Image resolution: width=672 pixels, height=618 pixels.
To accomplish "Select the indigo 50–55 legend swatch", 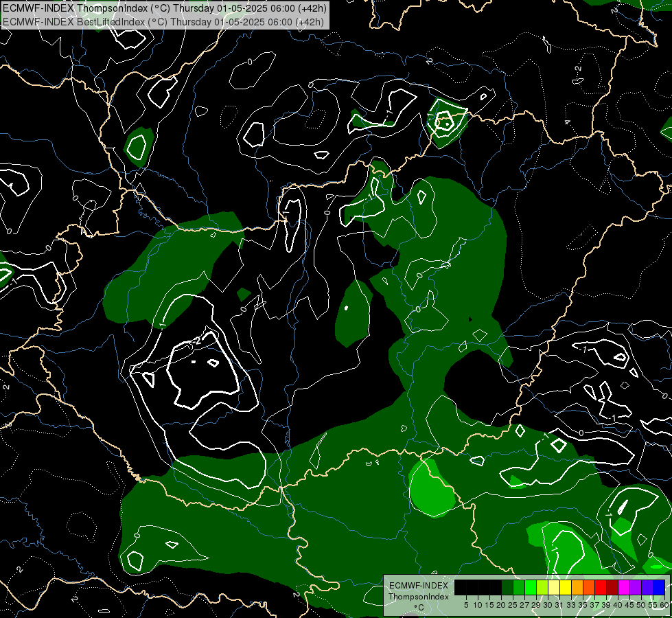I will [x=647, y=587].
